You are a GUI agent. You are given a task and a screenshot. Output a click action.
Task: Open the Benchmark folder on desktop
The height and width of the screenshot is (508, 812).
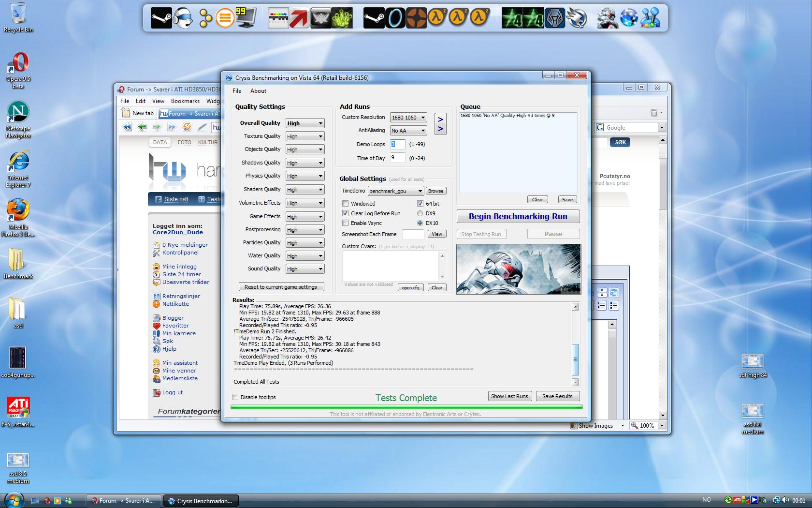click(x=18, y=264)
